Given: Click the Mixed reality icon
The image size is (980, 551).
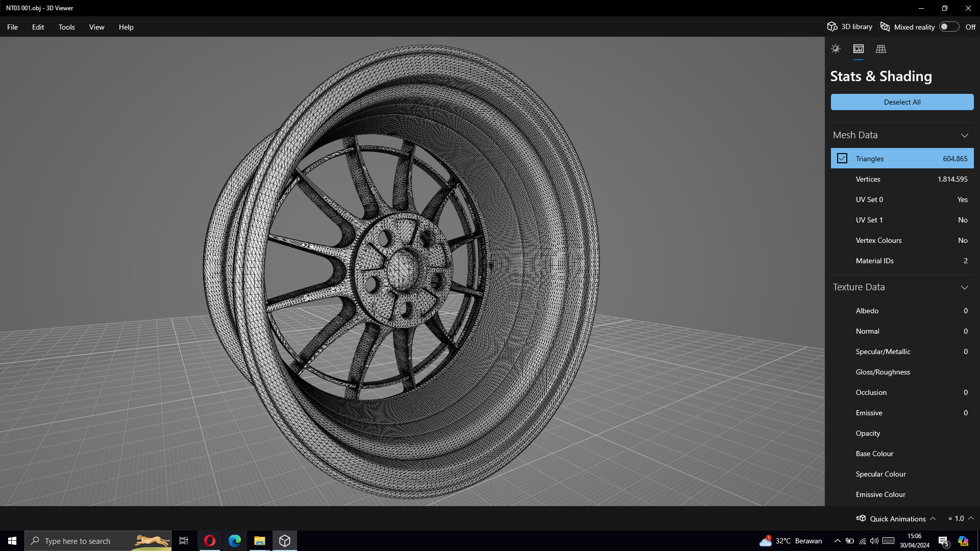Looking at the screenshot, I should click(x=885, y=27).
